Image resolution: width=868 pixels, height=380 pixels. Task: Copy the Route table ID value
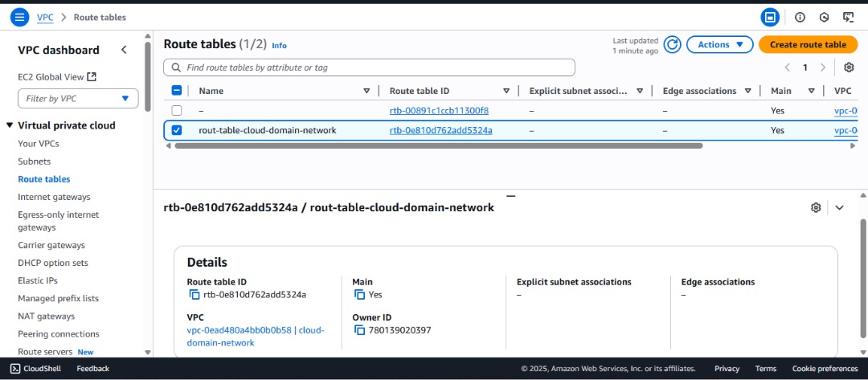[x=194, y=294]
